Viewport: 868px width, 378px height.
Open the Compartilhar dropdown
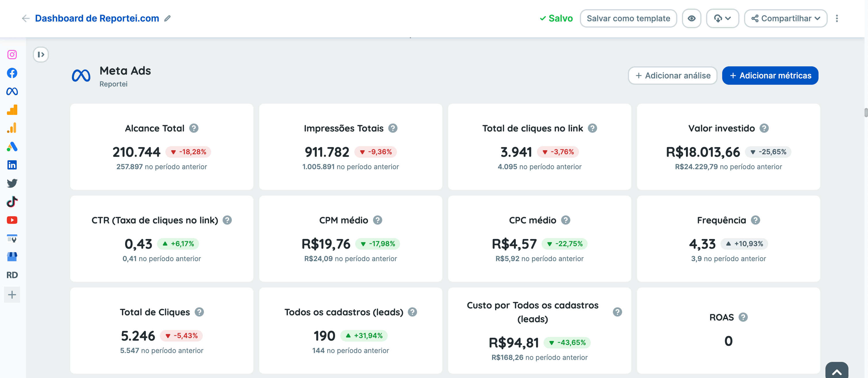tap(785, 18)
